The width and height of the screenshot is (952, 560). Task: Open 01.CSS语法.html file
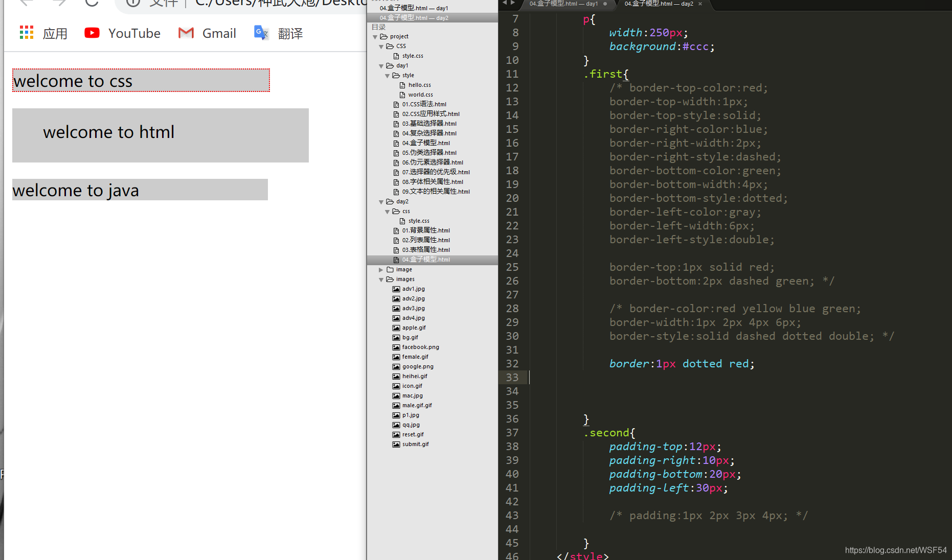click(424, 104)
